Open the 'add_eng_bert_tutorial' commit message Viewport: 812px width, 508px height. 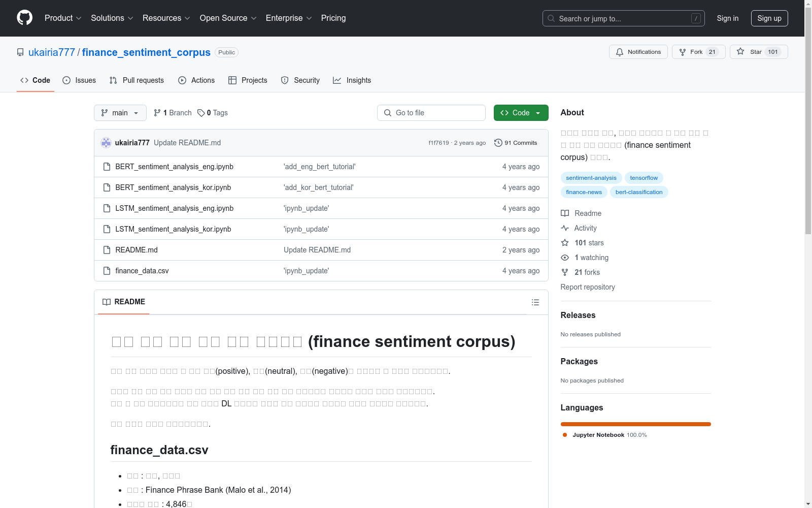[x=320, y=167]
